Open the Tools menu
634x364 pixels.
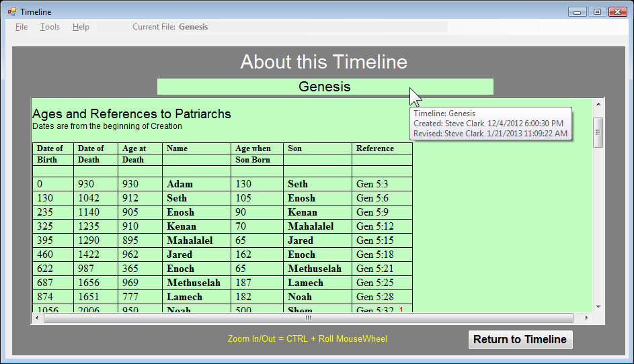tap(50, 27)
